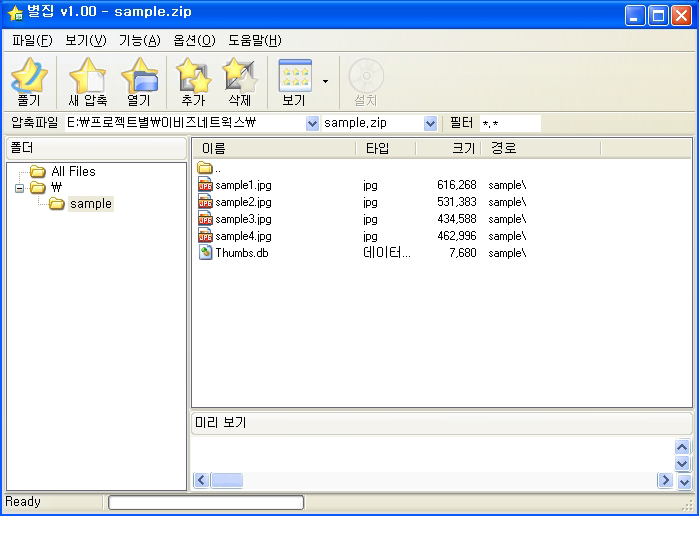Open the 옵션(O) menu

[x=194, y=41]
